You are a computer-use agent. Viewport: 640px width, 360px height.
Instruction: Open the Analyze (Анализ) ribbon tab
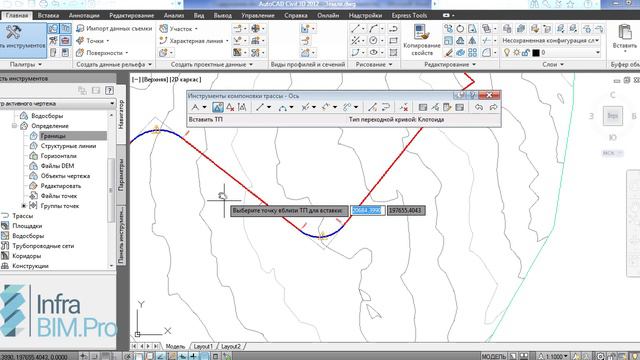click(174, 16)
